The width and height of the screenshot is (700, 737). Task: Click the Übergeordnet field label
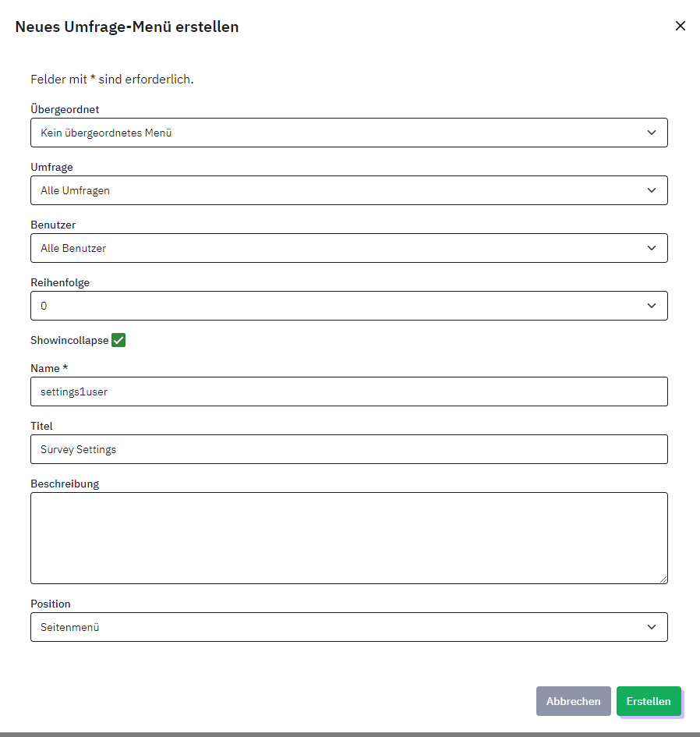(65, 109)
